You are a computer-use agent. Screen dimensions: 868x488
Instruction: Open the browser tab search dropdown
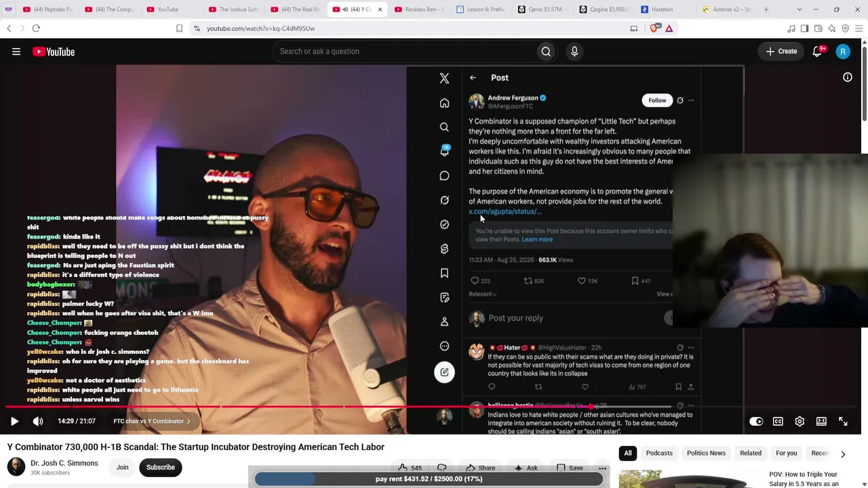point(800,9)
